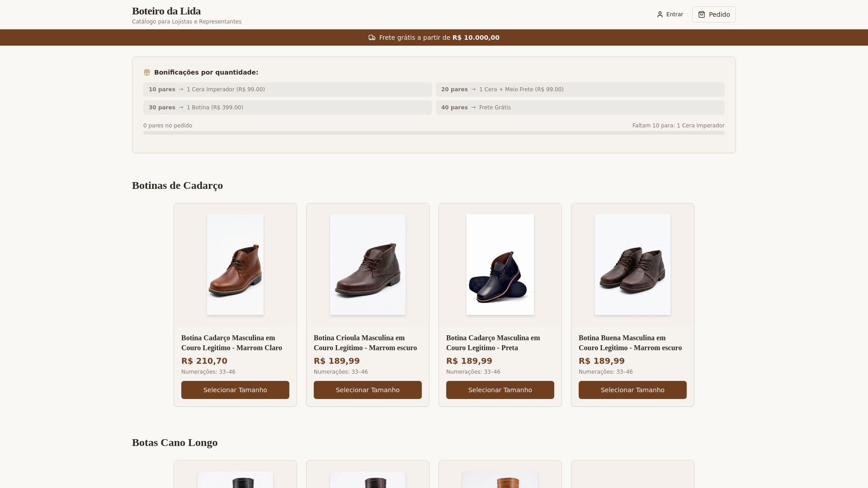Click the shopping bag icon in Pedido
868x488 pixels.
(x=701, y=14)
